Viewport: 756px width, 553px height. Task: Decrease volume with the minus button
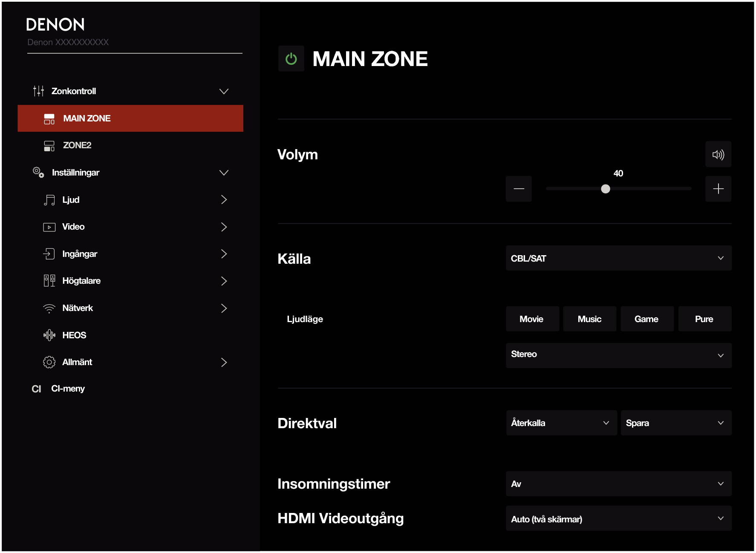point(519,189)
